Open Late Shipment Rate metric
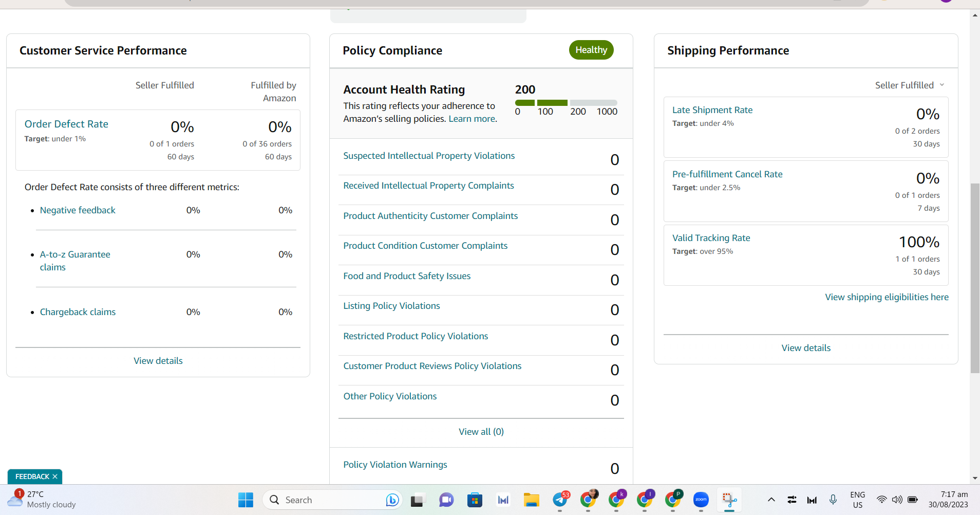This screenshot has width=980, height=515. click(x=712, y=110)
